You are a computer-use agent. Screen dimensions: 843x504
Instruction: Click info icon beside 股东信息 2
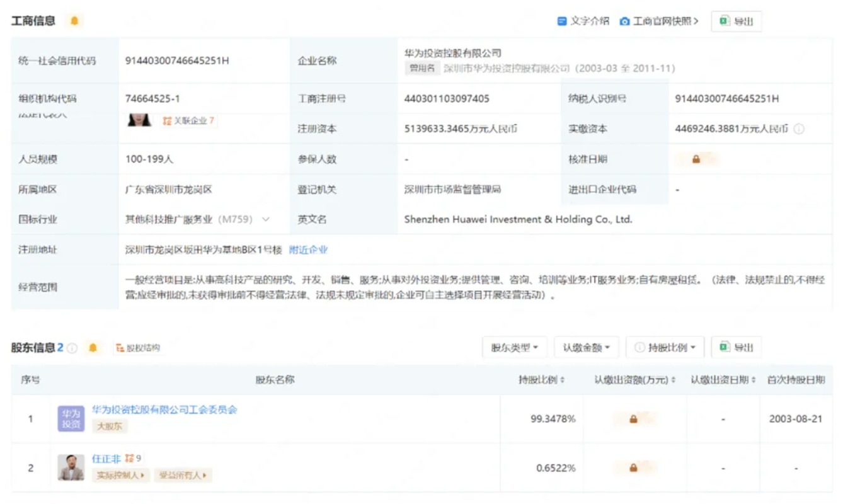[72, 348]
